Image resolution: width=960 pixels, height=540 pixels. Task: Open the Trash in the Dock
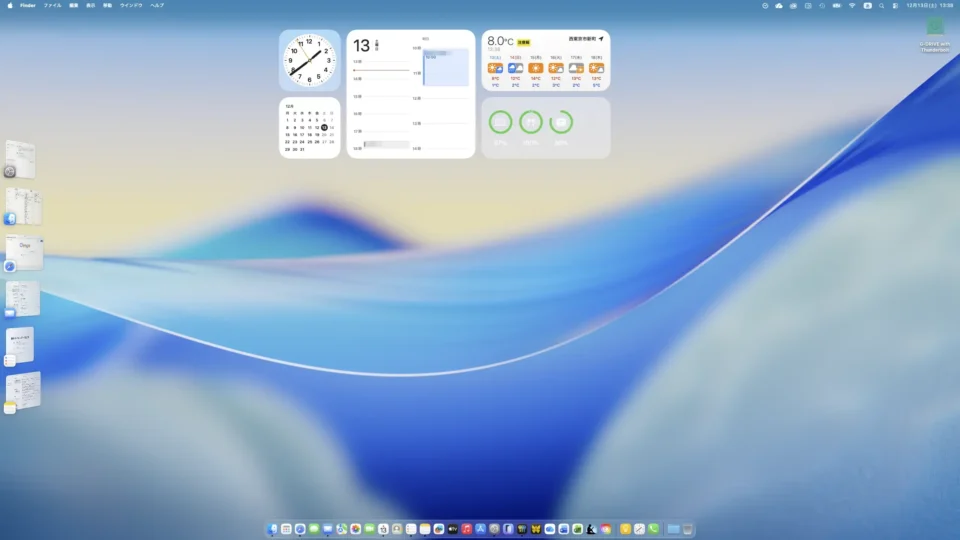(688, 529)
